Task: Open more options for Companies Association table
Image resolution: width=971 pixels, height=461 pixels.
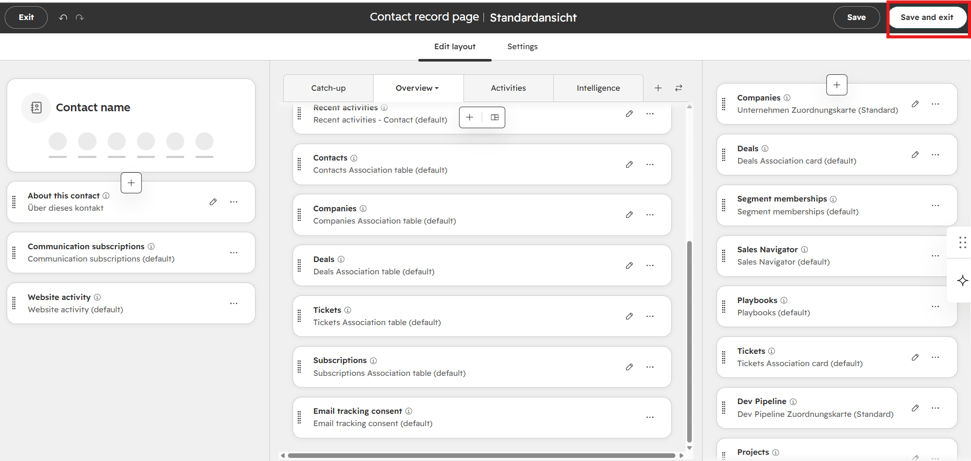Action: coord(650,215)
